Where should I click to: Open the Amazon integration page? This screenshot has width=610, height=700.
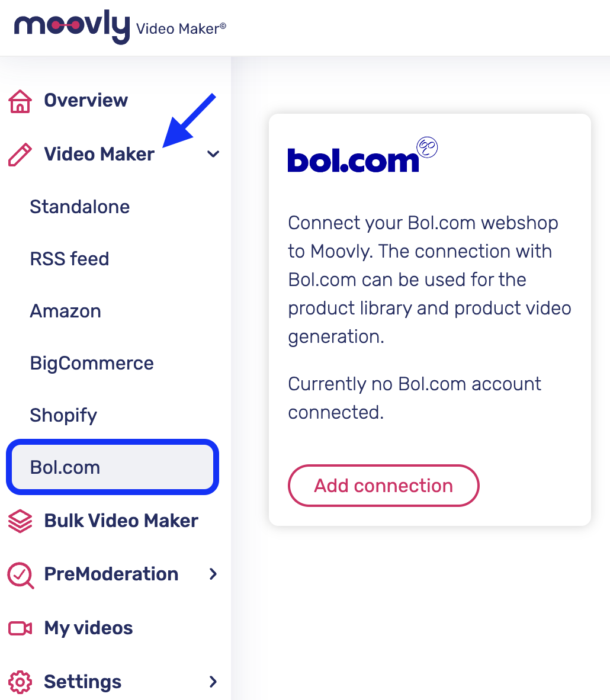(66, 311)
